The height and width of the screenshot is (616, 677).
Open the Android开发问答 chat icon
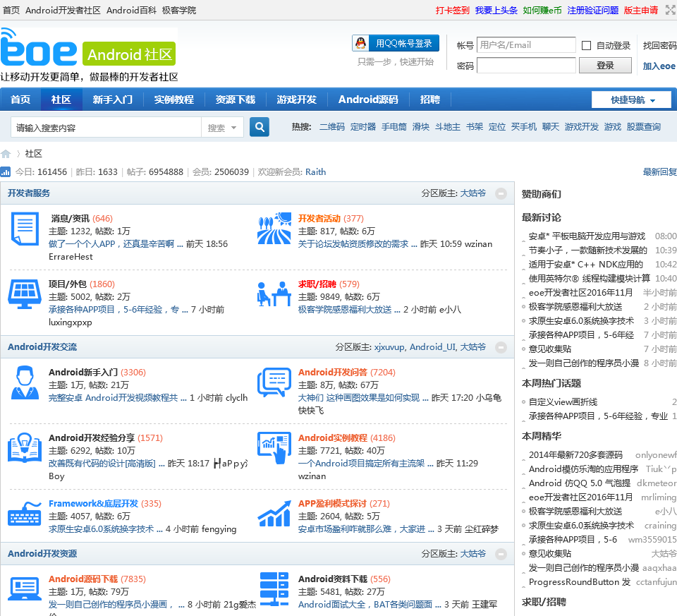pos(274,382)
